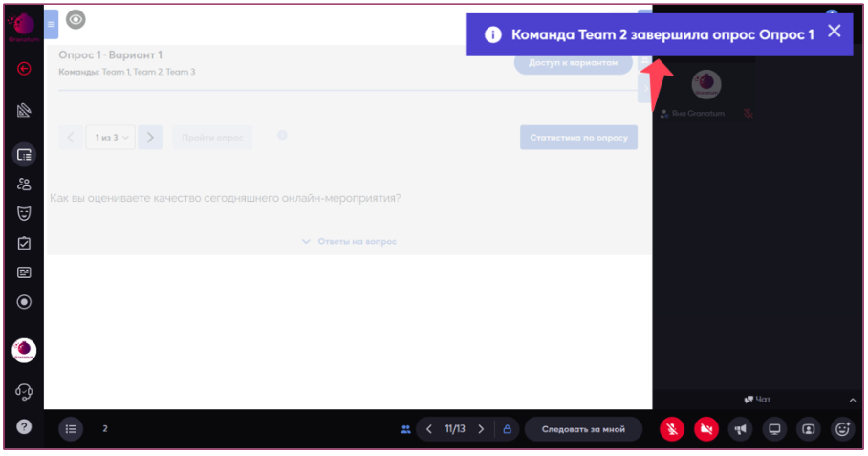Click the megaphone announcement icon
Image resolution: width=868 pixels, height=456 pixels.
[740, 429]
